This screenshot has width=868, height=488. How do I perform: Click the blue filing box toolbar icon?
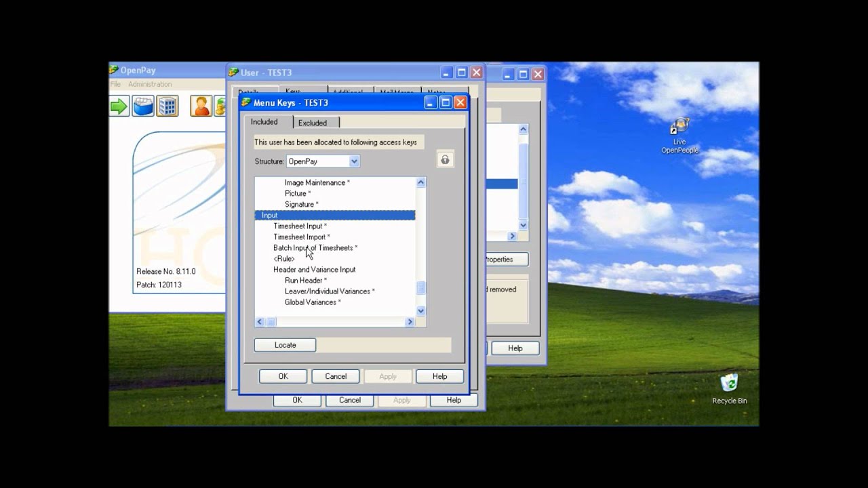(143, 106)
